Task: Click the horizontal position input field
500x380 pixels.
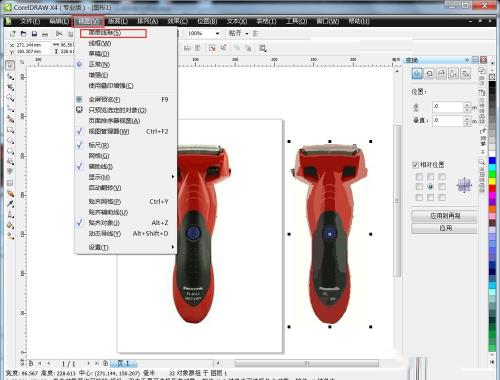Action: 447,107
